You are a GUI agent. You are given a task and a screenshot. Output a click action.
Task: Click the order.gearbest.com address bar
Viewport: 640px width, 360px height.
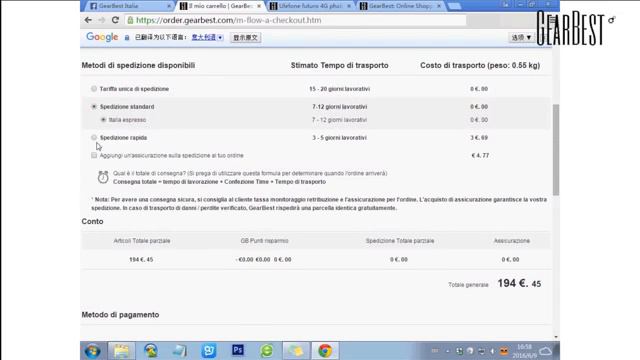tap(296, 20)
